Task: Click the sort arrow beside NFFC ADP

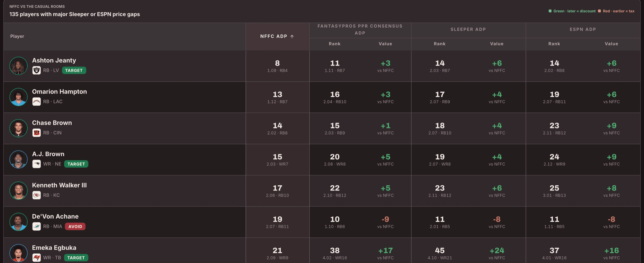Action: [292, 37]
